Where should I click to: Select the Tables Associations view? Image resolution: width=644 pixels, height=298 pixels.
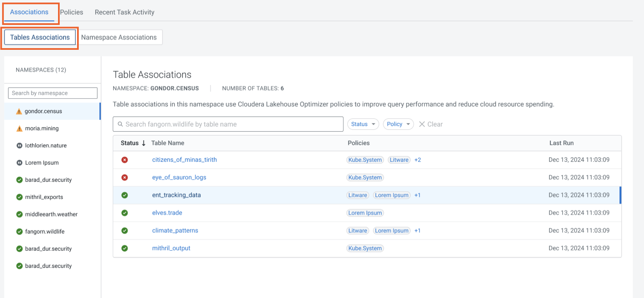click(x=40, y=37)
